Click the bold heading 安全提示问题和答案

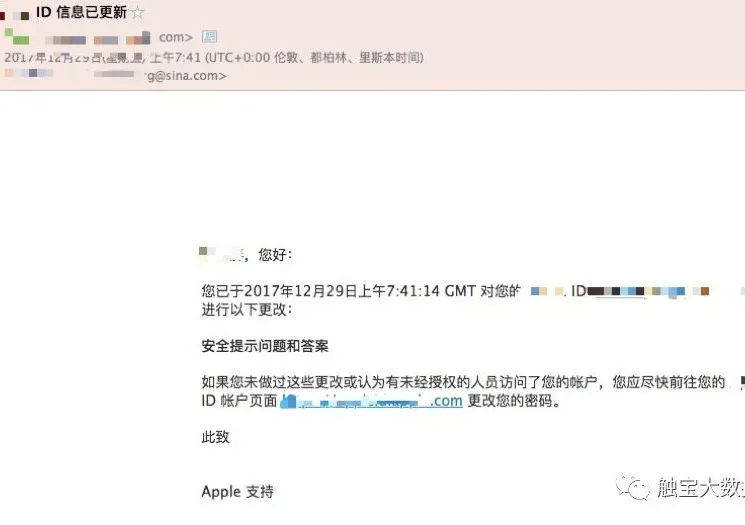pyautogui.click(x=265, y=345)
